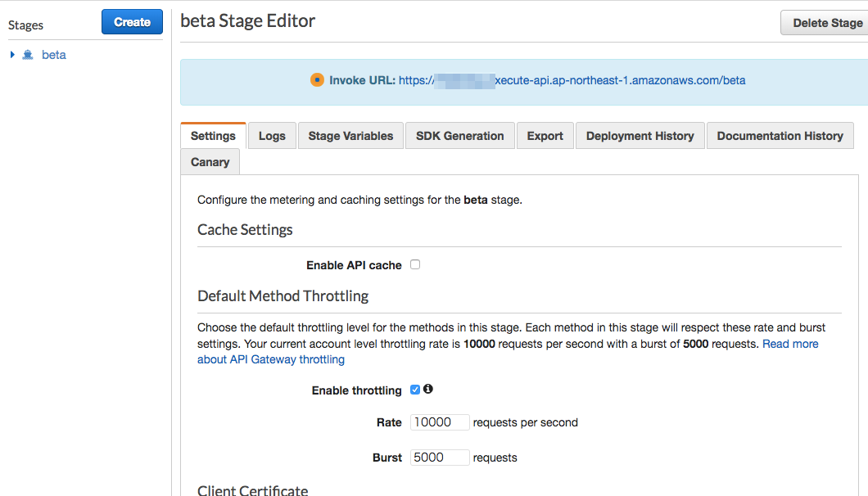Click the Rate requests per second field
The width and height of the screenshot is (868, 496).
(x=440, y=422)
